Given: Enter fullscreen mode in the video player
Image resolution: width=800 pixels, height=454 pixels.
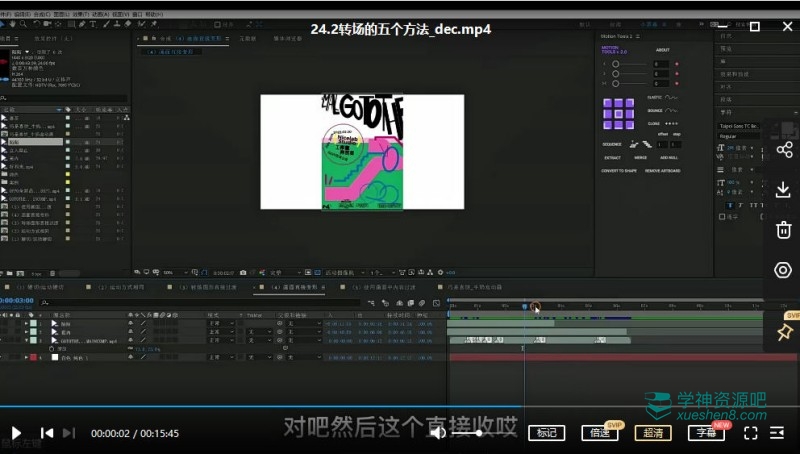Looking at the screenshot, I should (x=750, y=433).
